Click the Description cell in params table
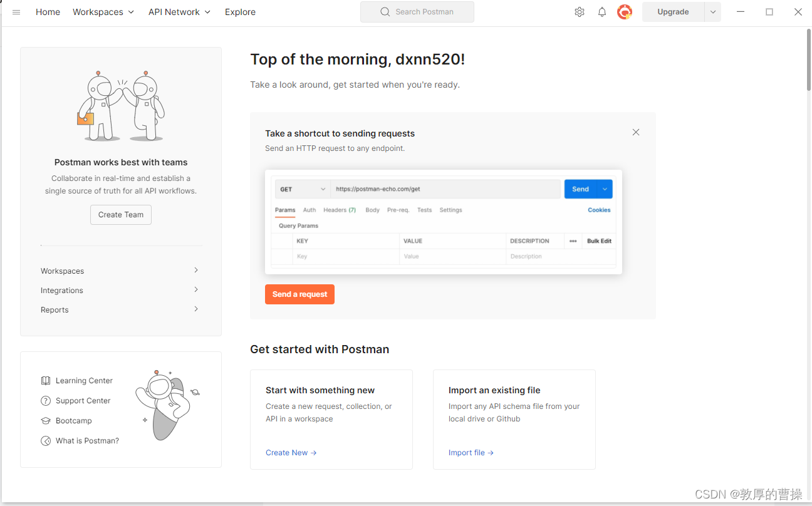 tap(561, 257)
